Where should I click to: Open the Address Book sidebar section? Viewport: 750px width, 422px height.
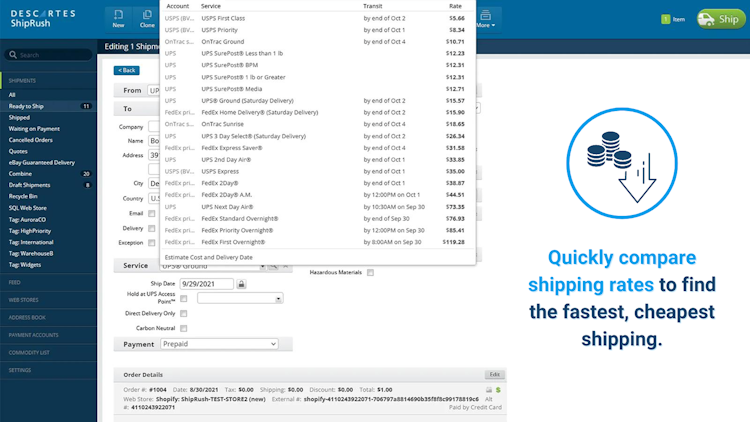pos(27,318)
